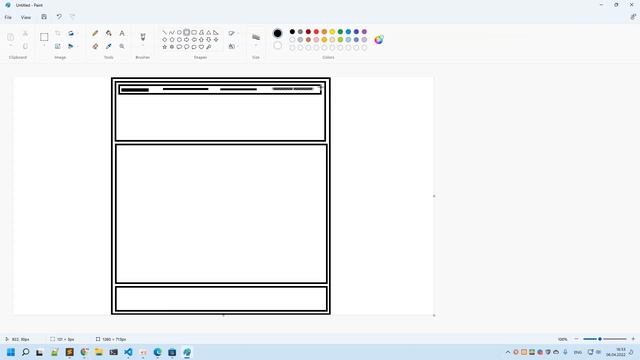Click the zoom out minus button

click(576, 339)
